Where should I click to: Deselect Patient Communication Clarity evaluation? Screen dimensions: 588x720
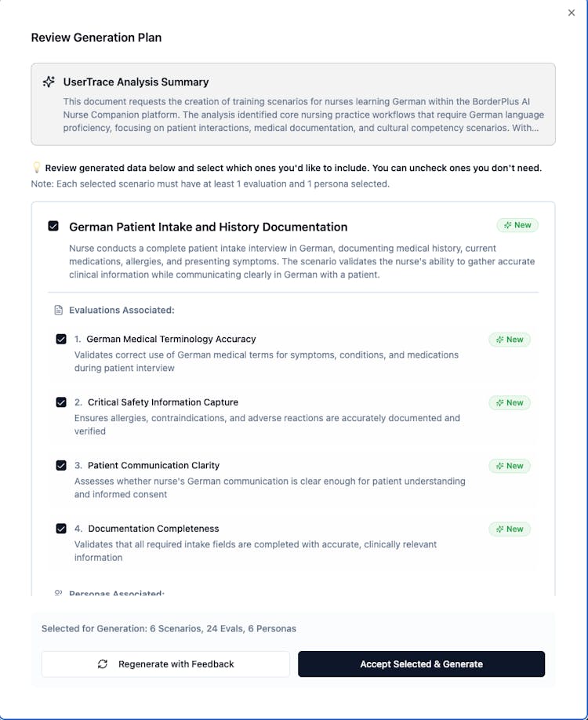pyautogui.click(x=61, y=465)
